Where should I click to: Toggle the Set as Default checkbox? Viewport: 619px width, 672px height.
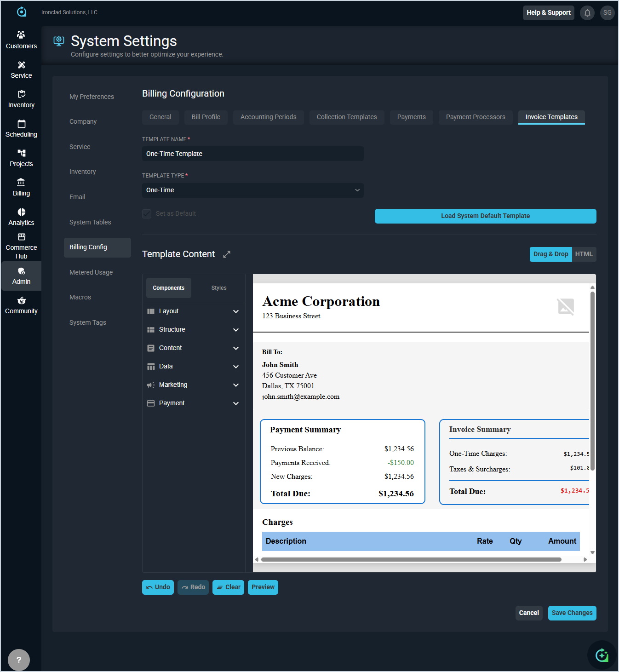click(147, 214)
